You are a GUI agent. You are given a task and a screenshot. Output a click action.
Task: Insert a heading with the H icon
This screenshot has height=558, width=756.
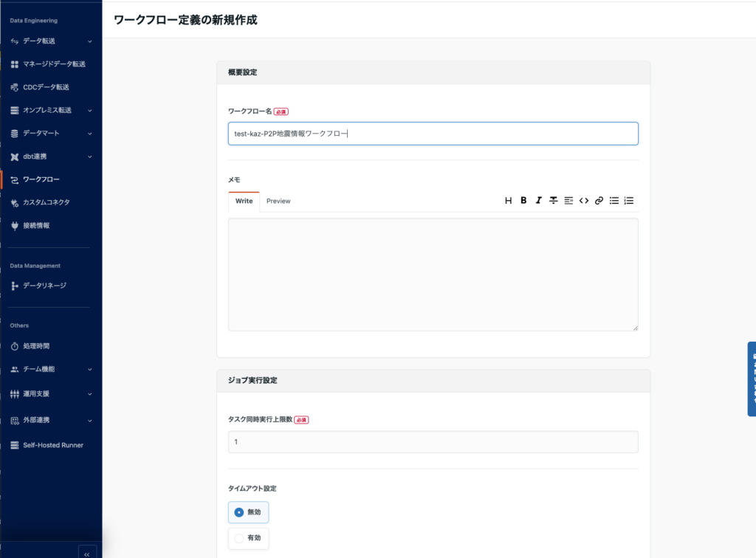(x=508, y=200)
